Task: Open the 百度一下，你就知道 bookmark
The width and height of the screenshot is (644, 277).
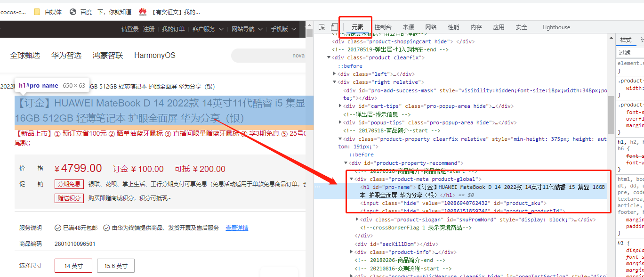Action: (101, 12)
